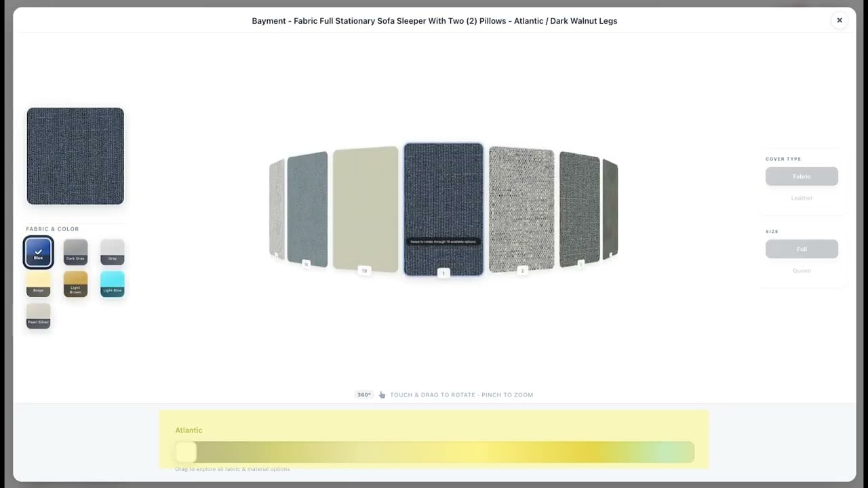Select fabric card number 2 in carousel
868x488 pixels.
[521, 209]
